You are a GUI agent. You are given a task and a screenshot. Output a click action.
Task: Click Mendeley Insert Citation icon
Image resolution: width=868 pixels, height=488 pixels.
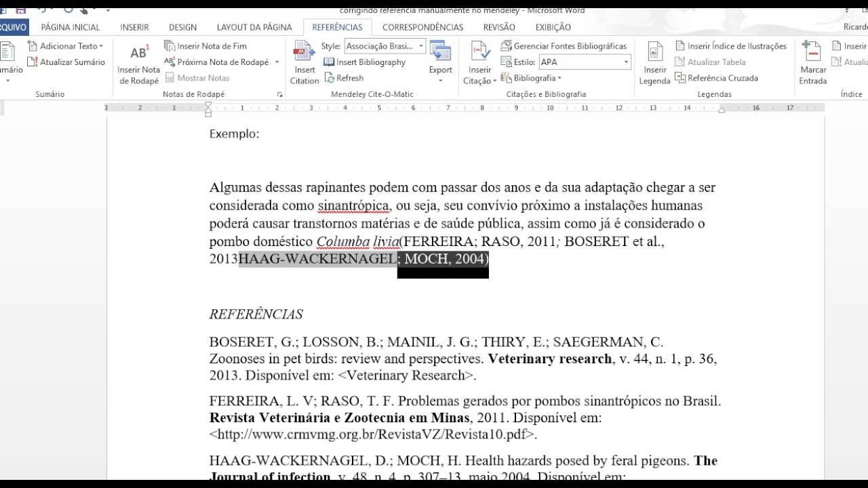click(304, 52)
